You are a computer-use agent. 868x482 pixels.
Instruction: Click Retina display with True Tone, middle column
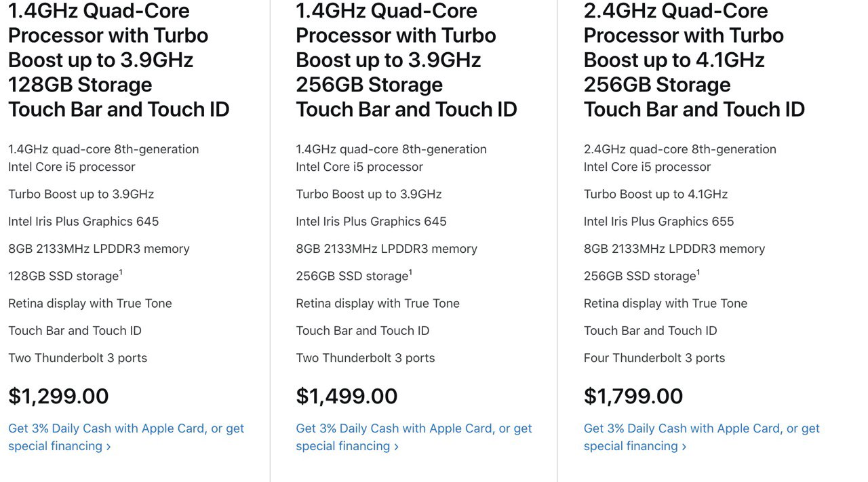click(x=378, y=304)
